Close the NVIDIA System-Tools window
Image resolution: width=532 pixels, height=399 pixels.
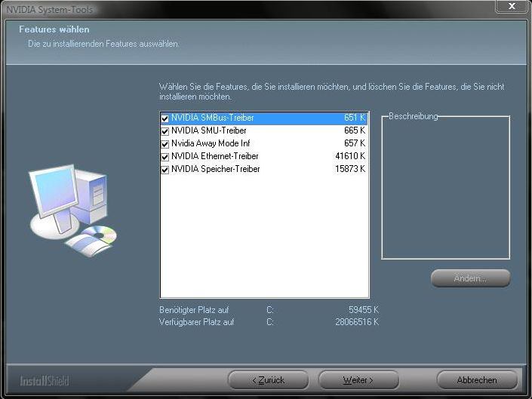[x=512, y=6]
